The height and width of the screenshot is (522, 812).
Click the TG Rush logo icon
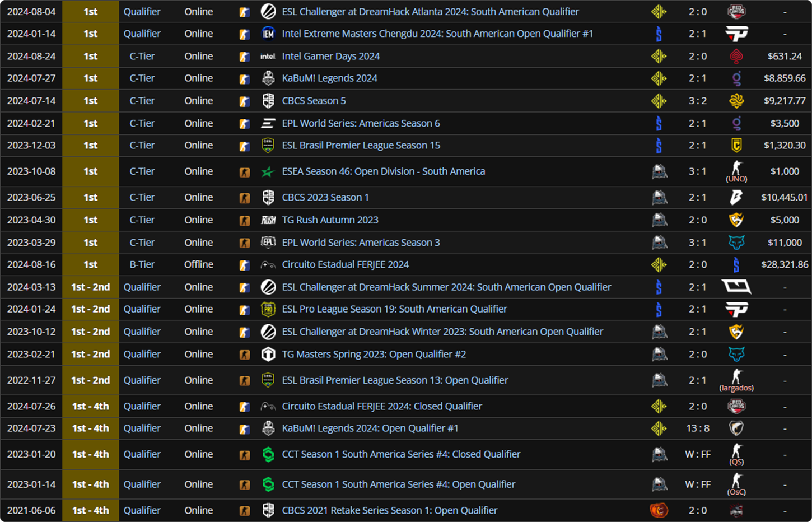(x=268, y=220)
